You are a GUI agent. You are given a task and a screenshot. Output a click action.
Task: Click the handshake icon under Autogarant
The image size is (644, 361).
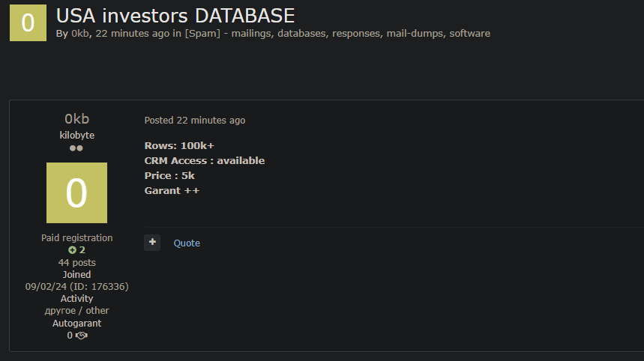tap(82, 336)
